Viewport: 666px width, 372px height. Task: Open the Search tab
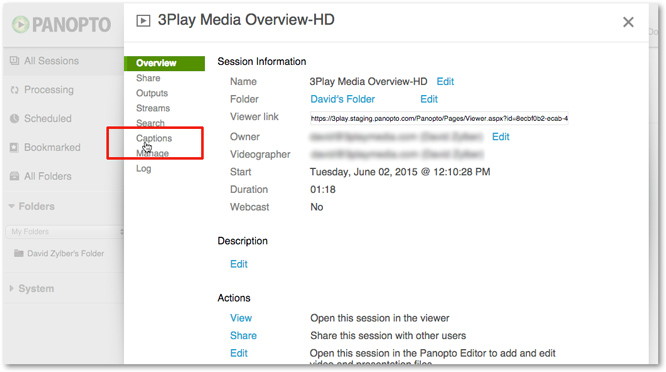[x=150, y=123]
